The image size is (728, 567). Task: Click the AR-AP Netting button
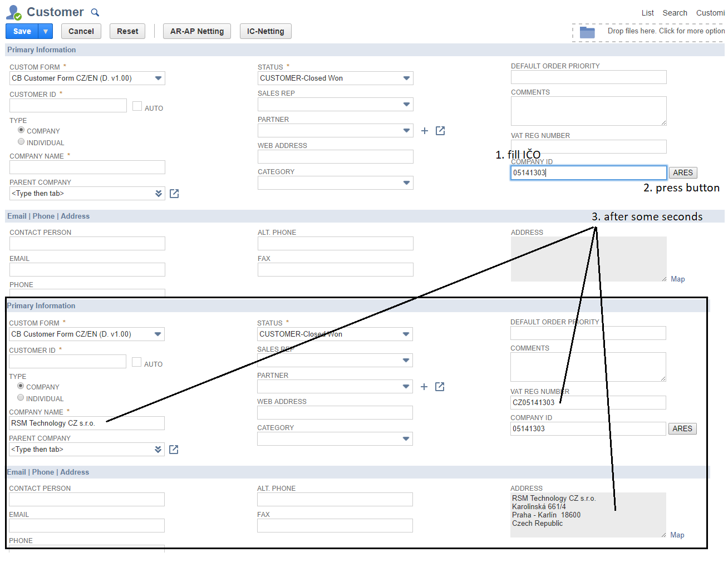click(197, 32)
